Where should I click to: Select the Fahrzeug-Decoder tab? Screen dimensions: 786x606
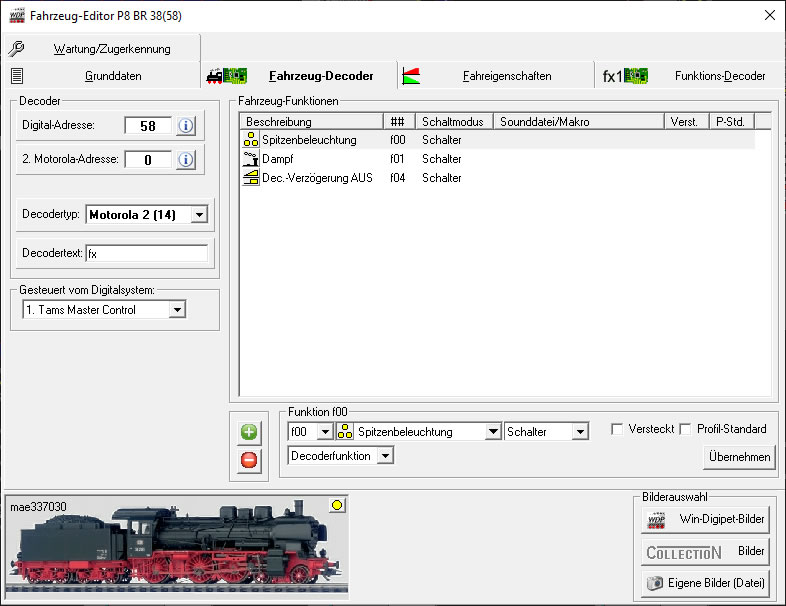tap(299, 76)
